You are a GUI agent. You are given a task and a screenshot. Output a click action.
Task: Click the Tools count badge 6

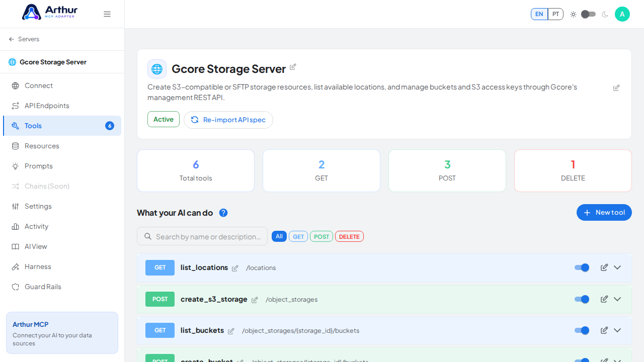pos(110,126)
